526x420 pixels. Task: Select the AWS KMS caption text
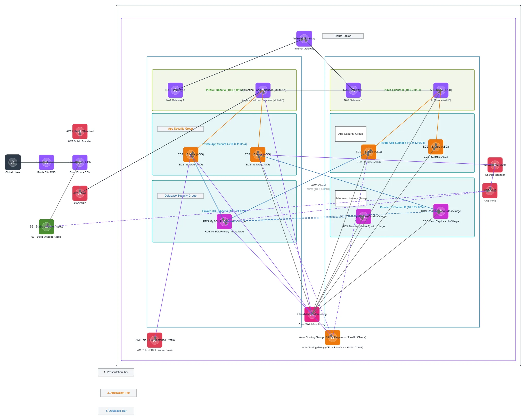pos(490,201)
